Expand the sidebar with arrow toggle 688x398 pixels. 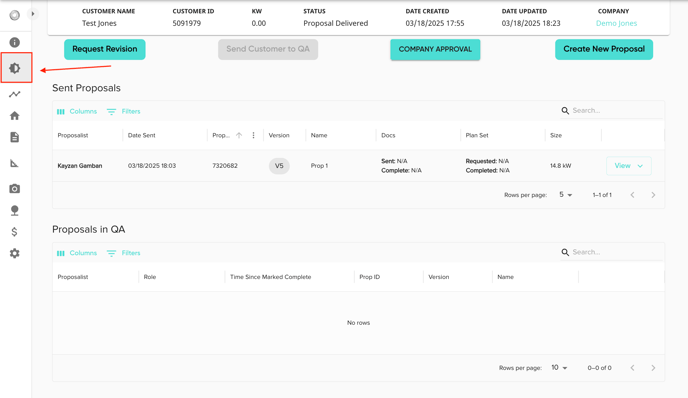click(x=32, y=14)
